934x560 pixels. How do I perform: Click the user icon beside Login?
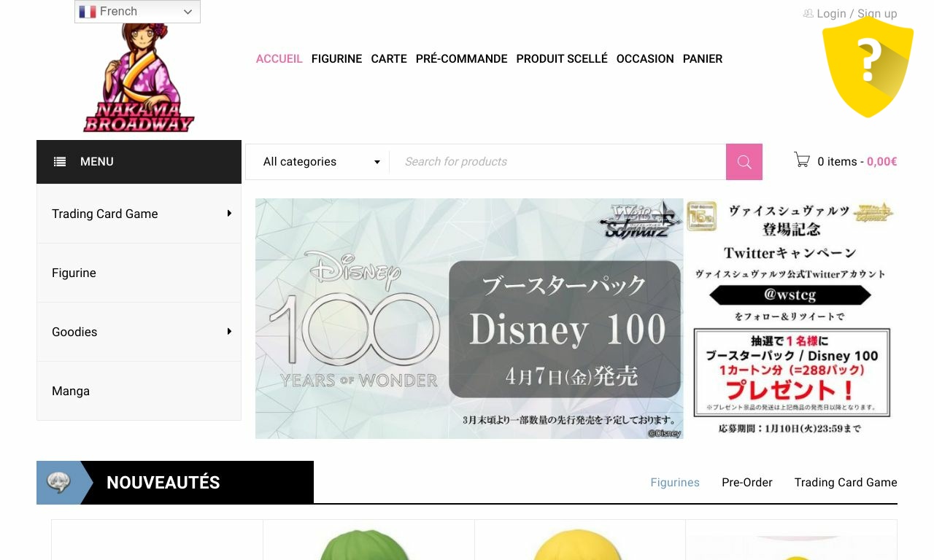point(808,13)
